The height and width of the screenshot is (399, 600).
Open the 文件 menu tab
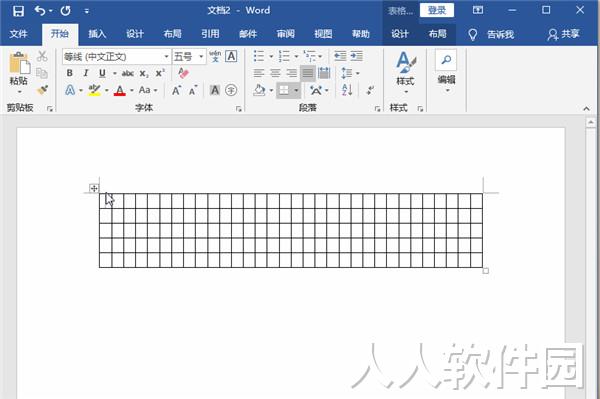(x=18, y=34)
